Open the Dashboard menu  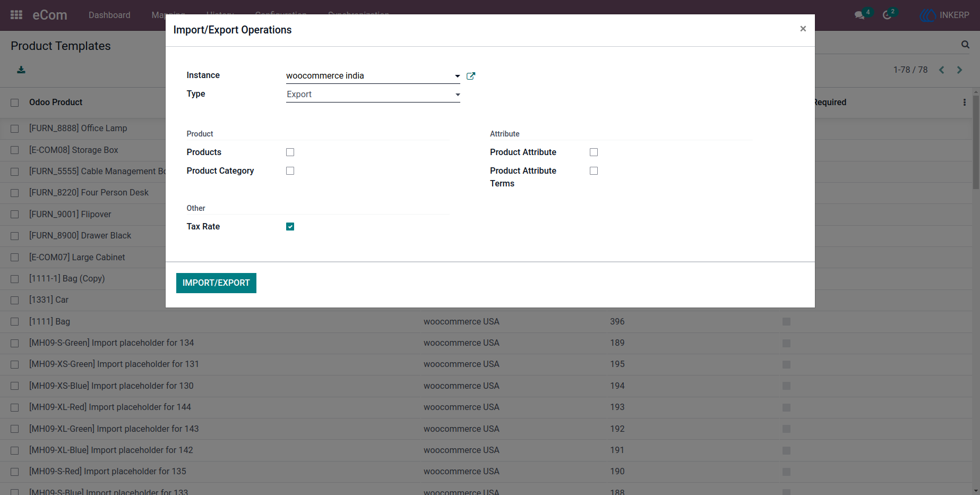[109, 15]
